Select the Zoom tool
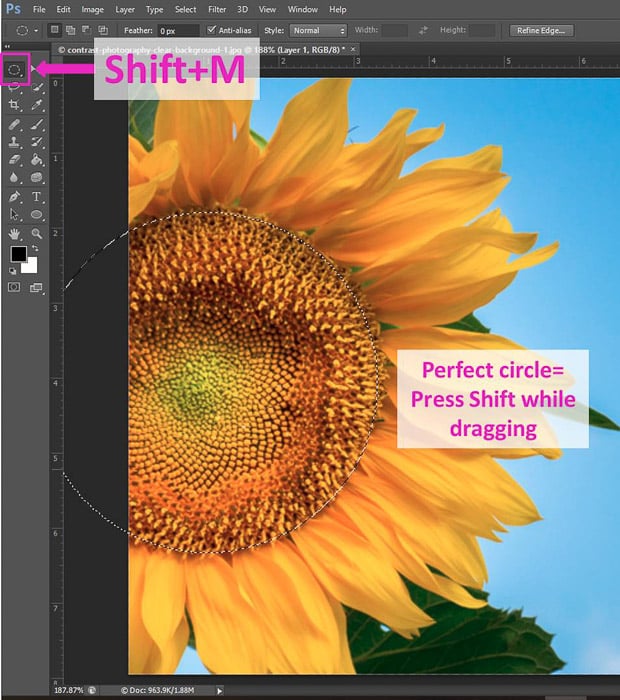Viewport: 620px width, 700px height. pyautogui.click(x=37, y=233)
